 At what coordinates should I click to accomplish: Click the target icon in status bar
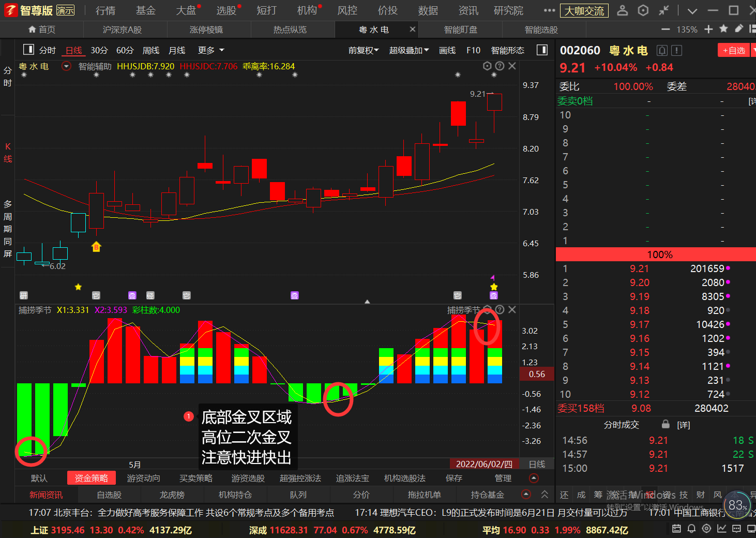click(x=706, y=528)
